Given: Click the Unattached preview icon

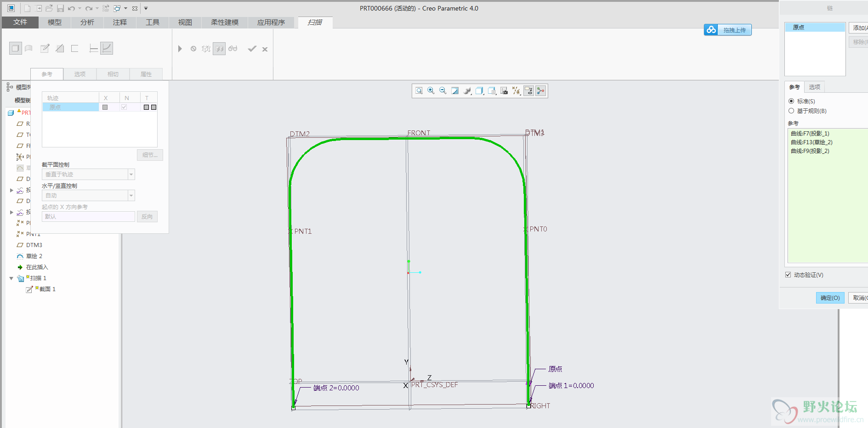Looking at the screenshot, I should click(x=206, y=49).
